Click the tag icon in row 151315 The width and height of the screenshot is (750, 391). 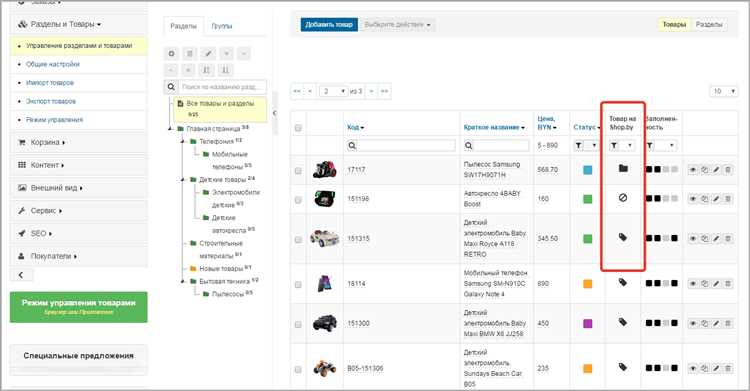click(x=623, y=237)
